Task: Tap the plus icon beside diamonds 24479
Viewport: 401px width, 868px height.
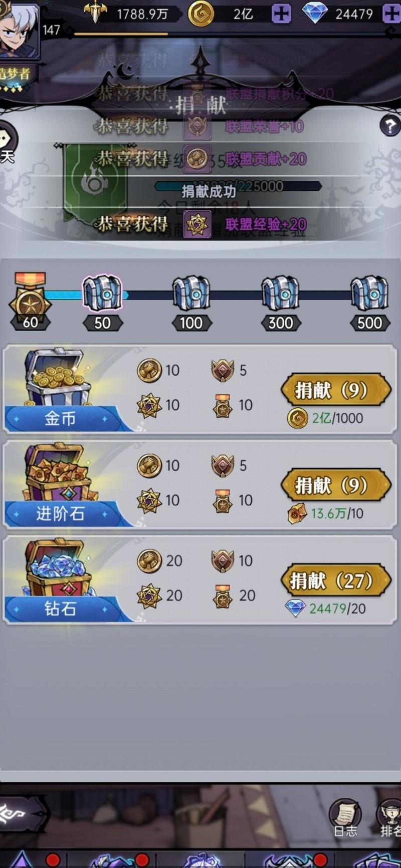Action: click(x=391, y=14)
